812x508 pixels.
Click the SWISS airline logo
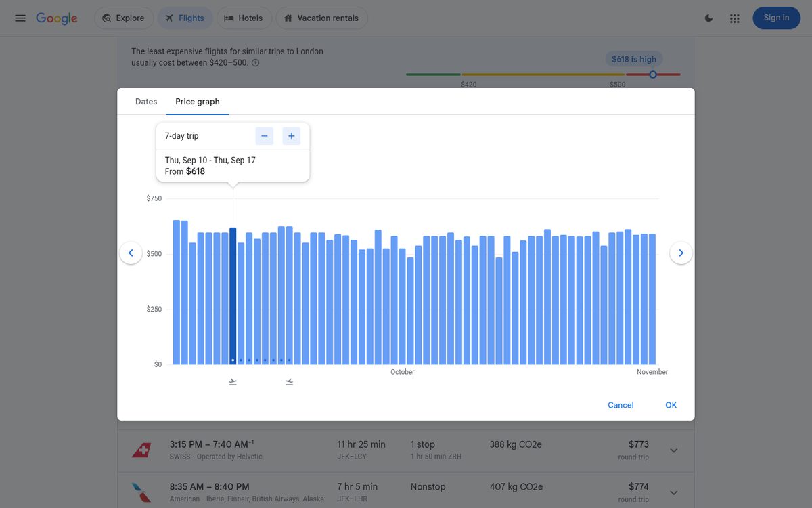click(141, 450)
